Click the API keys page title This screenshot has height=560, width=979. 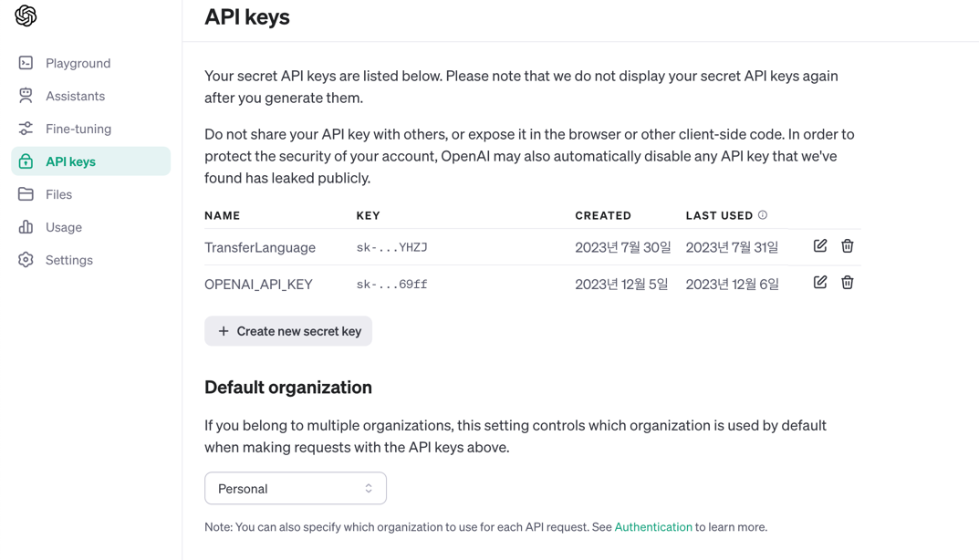click(x=247, y=16)
